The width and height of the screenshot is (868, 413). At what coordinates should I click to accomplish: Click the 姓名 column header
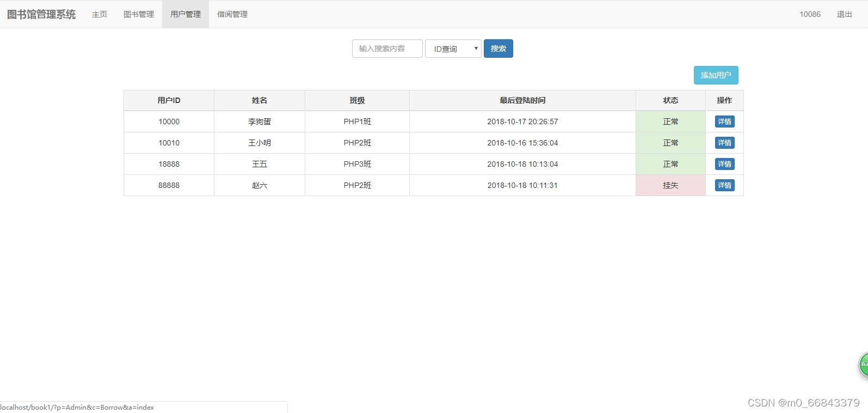tap(260, 100)
